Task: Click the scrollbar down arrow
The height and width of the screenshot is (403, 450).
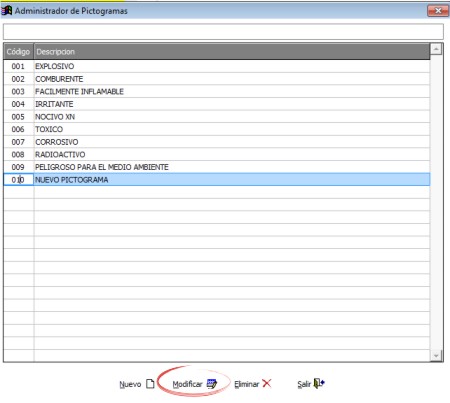Action: coord(436,356)
